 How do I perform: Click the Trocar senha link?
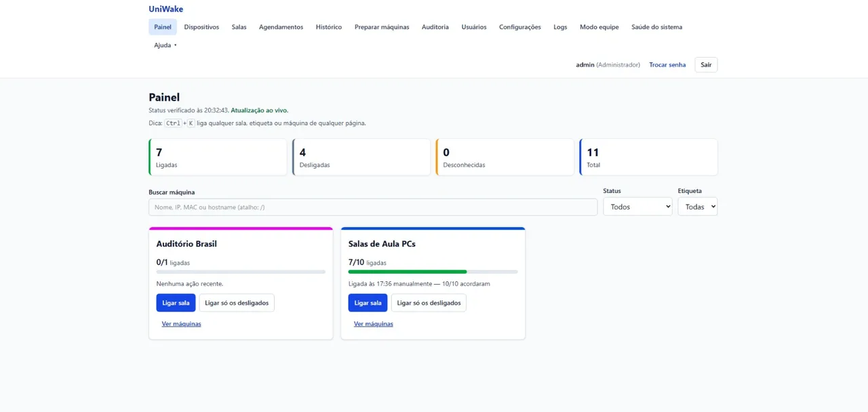tap(667, 65)
